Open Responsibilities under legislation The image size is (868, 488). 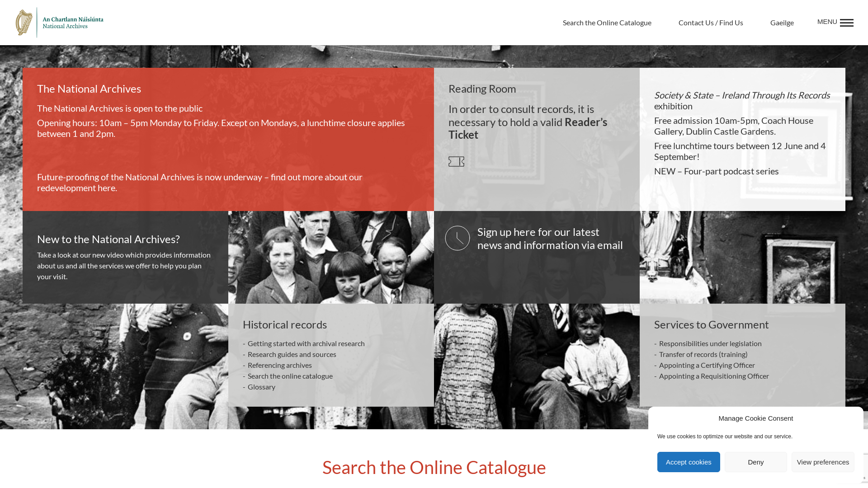(x=710, y=343)
